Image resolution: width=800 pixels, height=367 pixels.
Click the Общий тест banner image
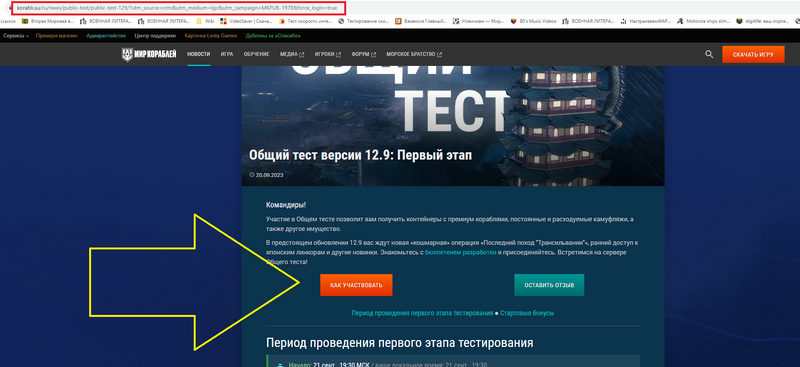pyautogui.click(x=453, y=126)
